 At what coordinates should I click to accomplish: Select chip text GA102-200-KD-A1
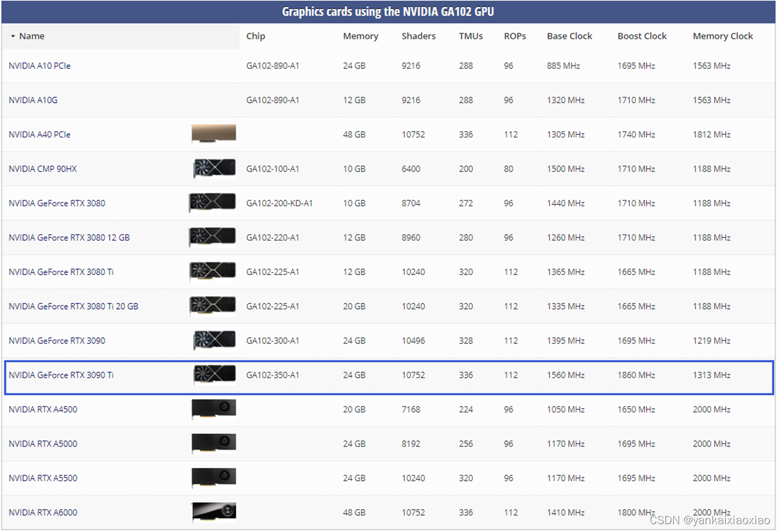click(279, 204)
